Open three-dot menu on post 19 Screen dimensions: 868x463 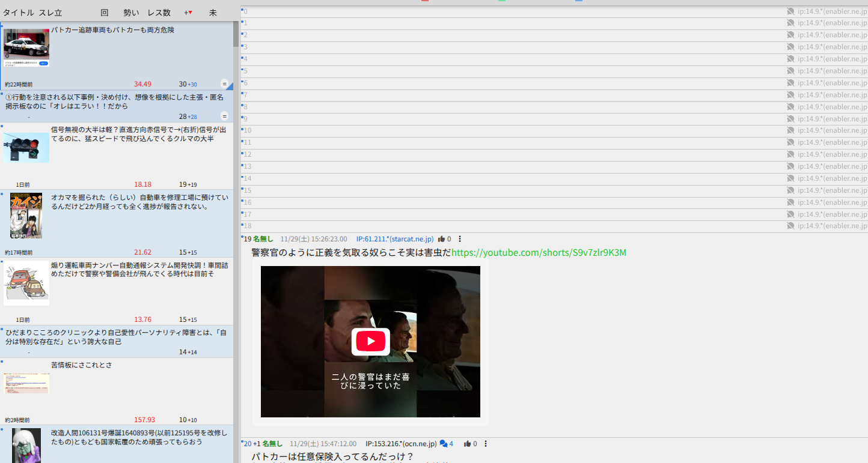coord(460,239)
